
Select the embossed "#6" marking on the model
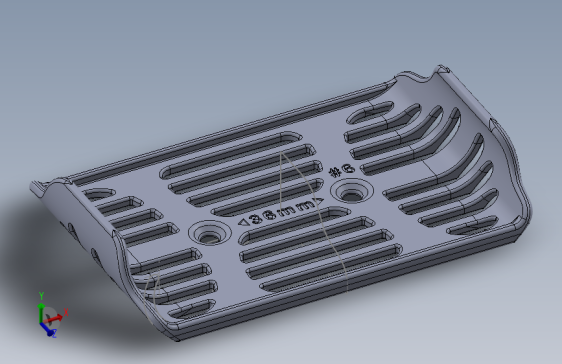tap(342, 171)
